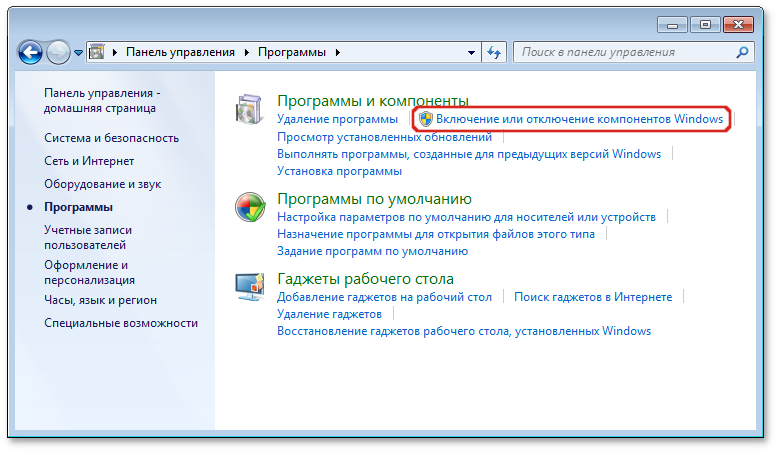This screenshot has height=452, width=777.
Task: Click Добавление гаджетов на рабочий стол
Action: click(x=384, y=297)
